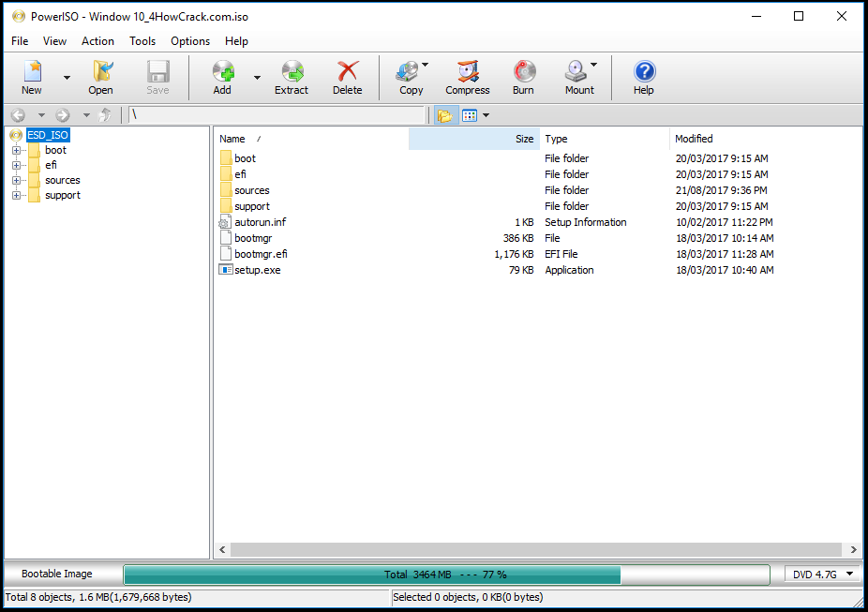Open the DVD 4.7G media dropdown
868x612 pixels.
pyautogui.click(x=822, y=575)
